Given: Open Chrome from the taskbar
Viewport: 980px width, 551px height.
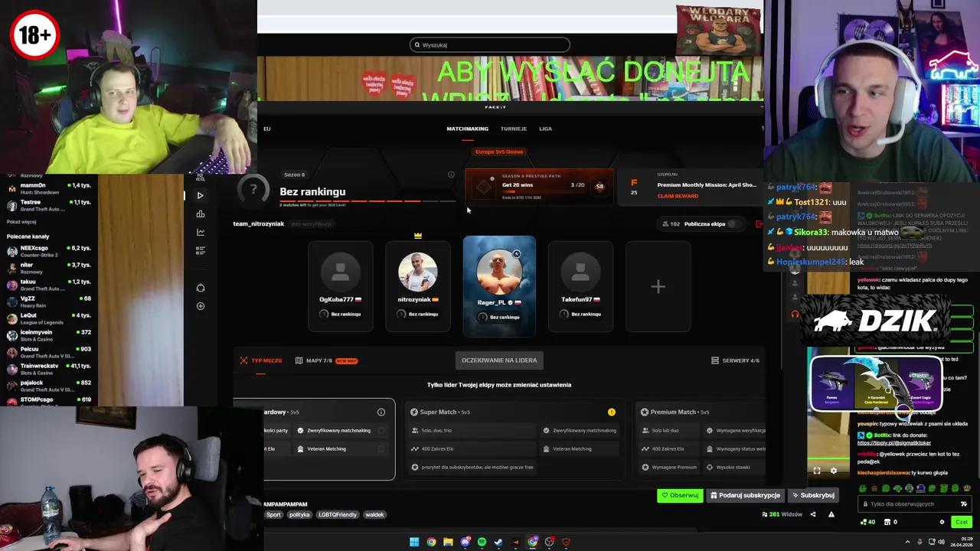Looking at the screenshot, I should tap(431, 542).
